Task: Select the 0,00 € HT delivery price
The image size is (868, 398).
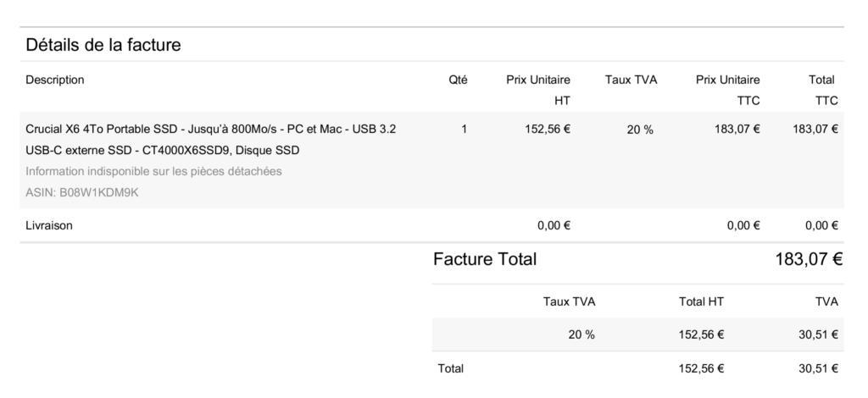Action: point(554,225)
